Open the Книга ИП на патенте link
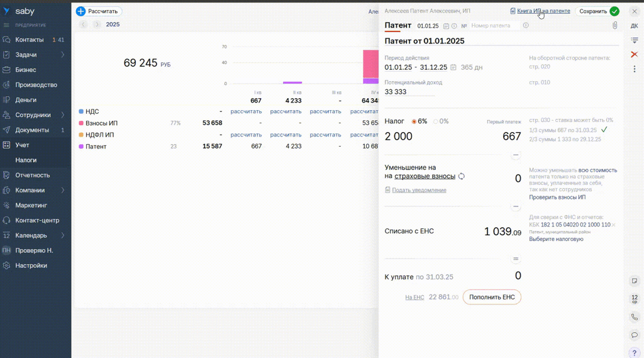The width and height of the screenshot is (644, 358). coord(543,11)
